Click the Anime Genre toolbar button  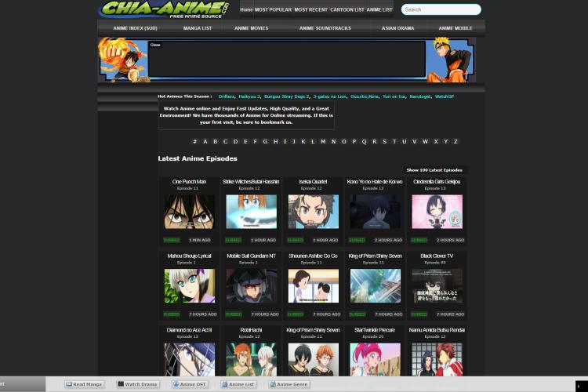pyautogui.click(x=289, y=384)
